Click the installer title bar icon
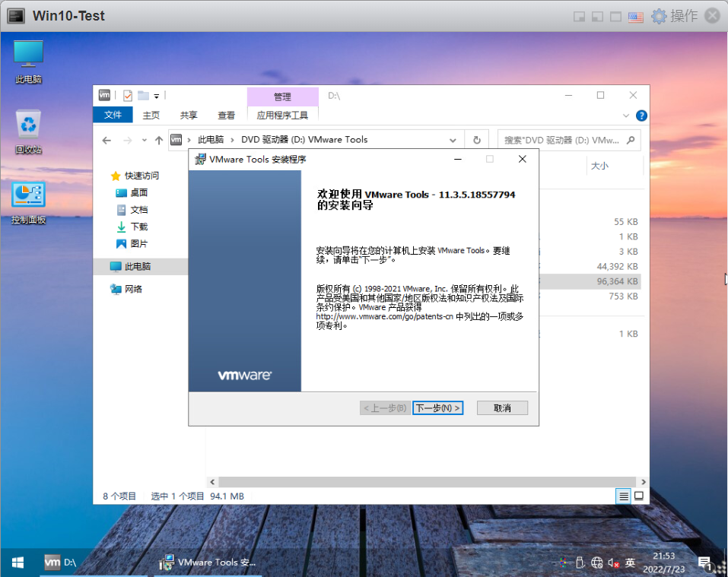 pyautogui.click(x=200, y=159)
